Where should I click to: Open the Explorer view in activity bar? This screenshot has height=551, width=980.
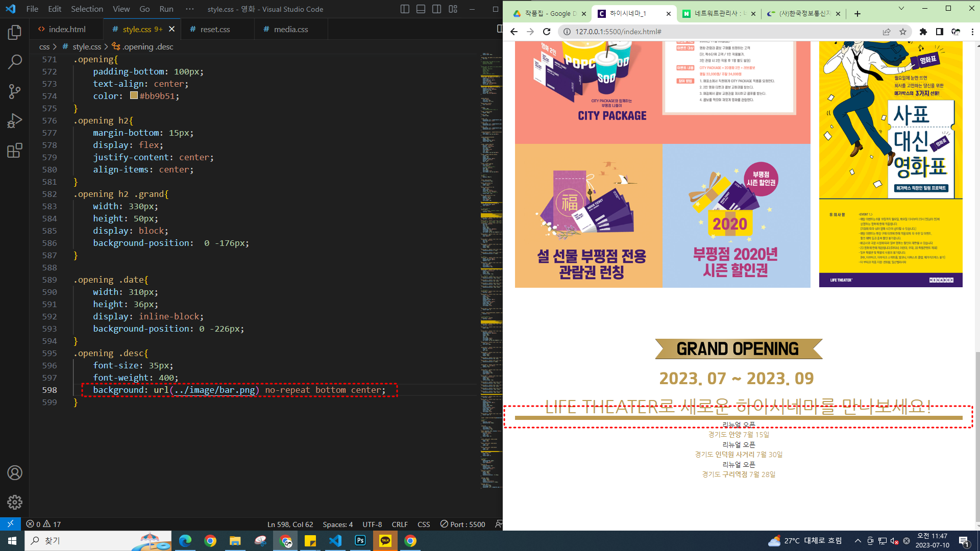(x=14, y=33)
